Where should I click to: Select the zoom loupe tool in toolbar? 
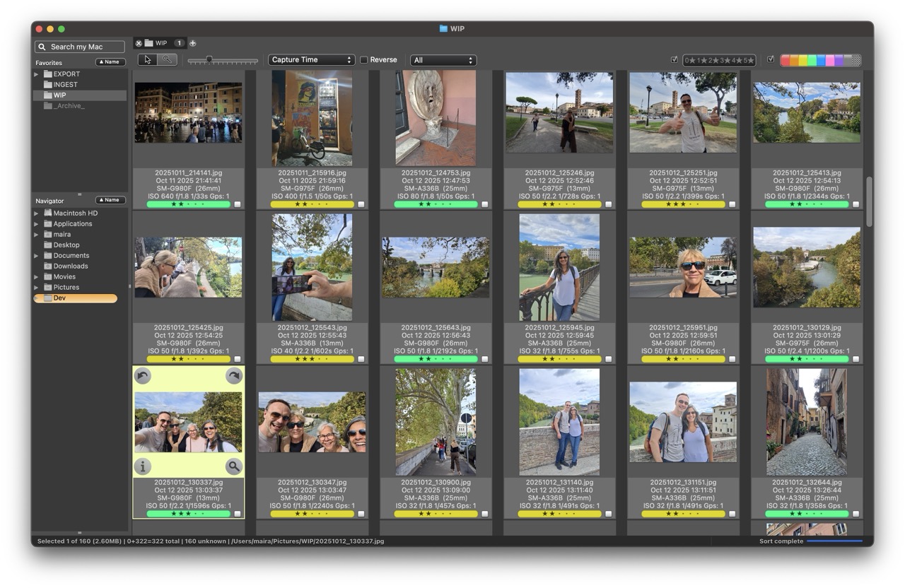coord(168,60)
